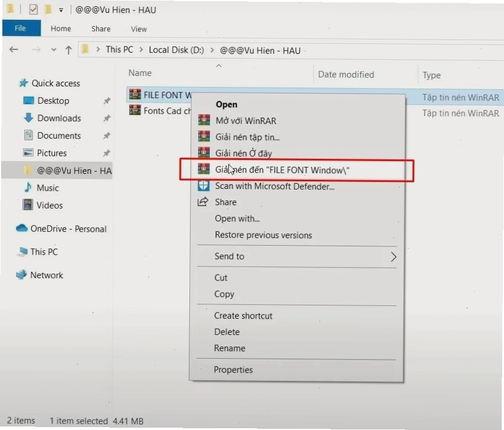The width and height of the screenshot is (504, 430).
Task: Choose Delete from the context menu
Action: coord(227,332)
